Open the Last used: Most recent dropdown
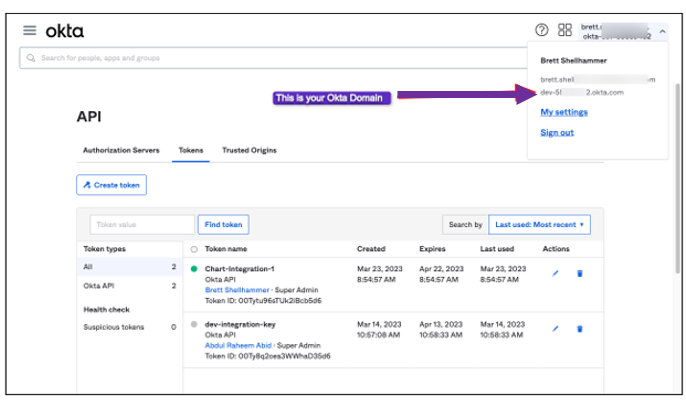The height and width of the screenshot is (405, 686). coord(539,224)
